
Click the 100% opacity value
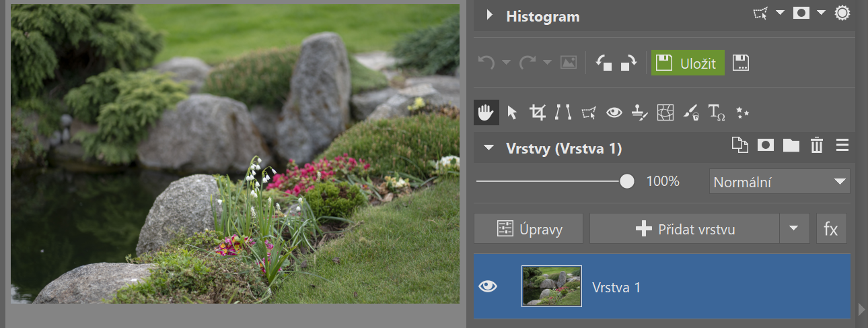tap(662, 181)
